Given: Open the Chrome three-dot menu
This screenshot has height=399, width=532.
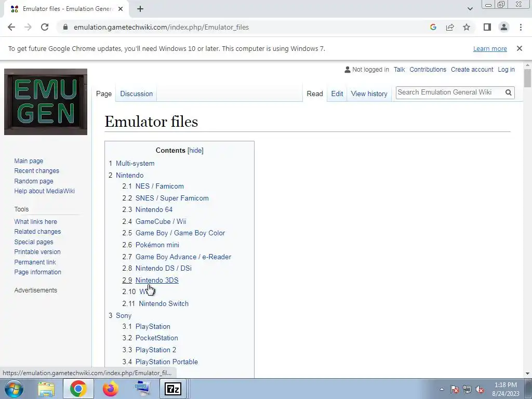Looking at the screenshot, I should pos(521,27).
